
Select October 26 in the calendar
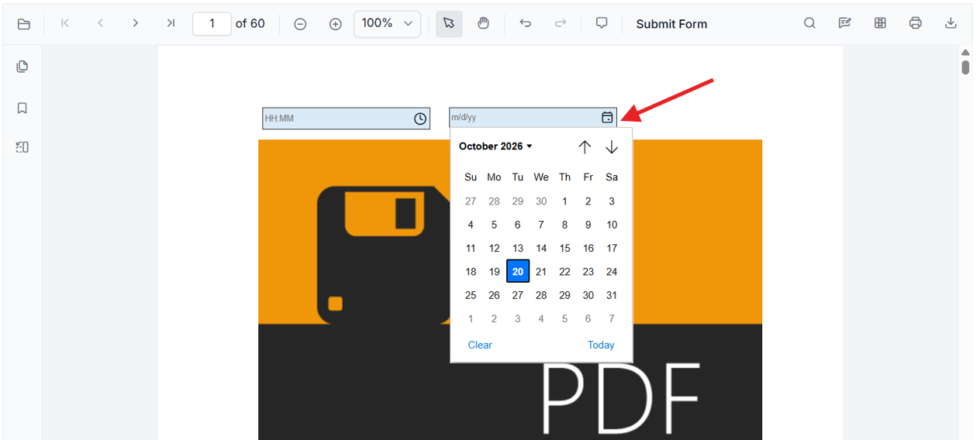point(494,295)
